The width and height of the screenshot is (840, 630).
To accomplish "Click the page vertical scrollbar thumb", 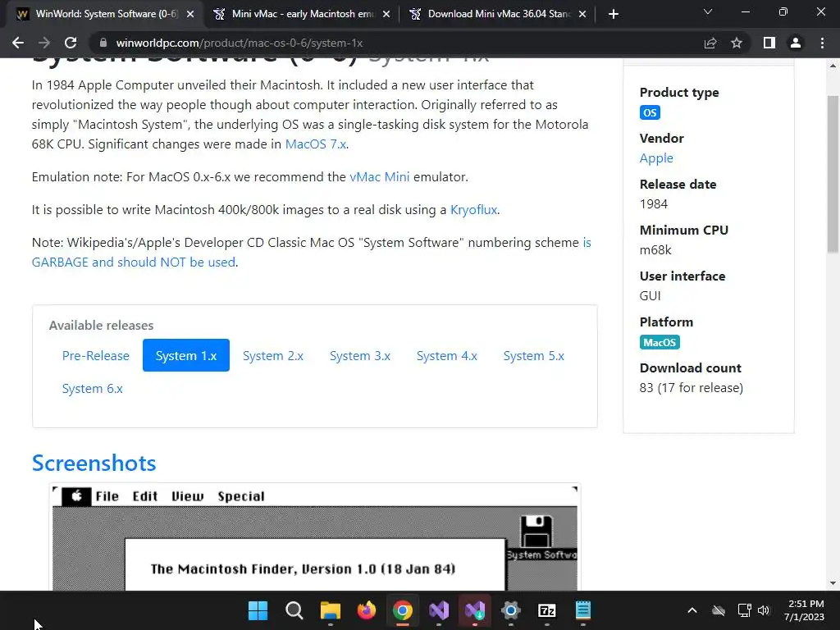I will coord(833,174).
